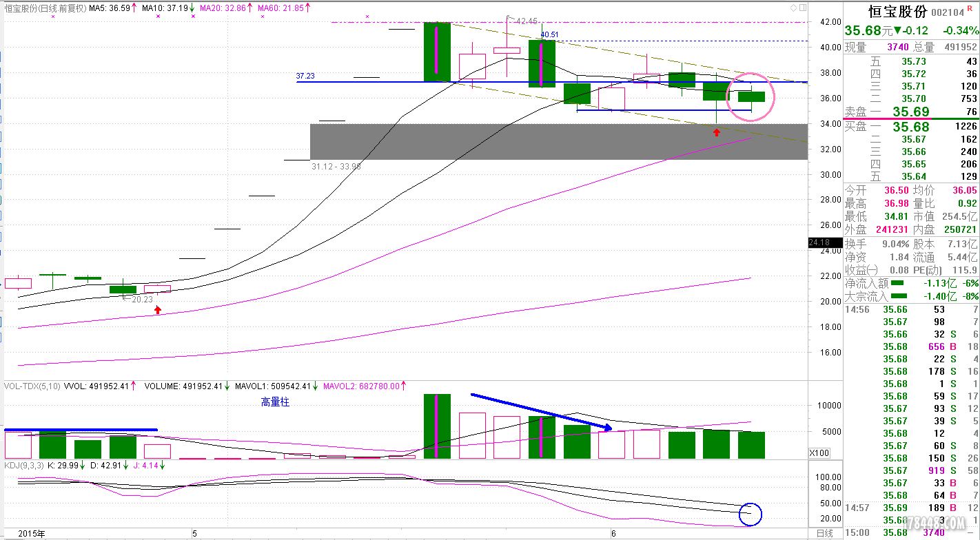Click the stock name 恒宝股份 in the quote panel
This screenshot has height=540, width=980.
click(897, 12)
